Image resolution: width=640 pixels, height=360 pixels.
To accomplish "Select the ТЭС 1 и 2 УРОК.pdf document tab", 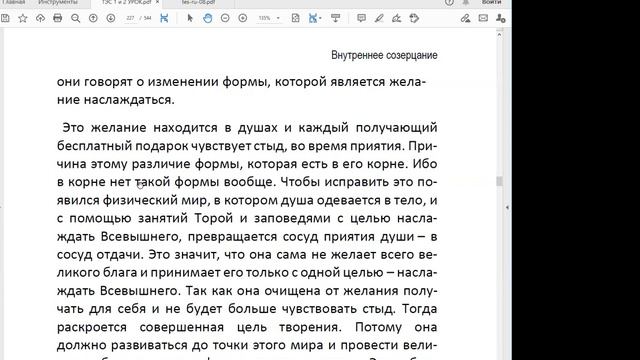I will [x=127, y=2].
